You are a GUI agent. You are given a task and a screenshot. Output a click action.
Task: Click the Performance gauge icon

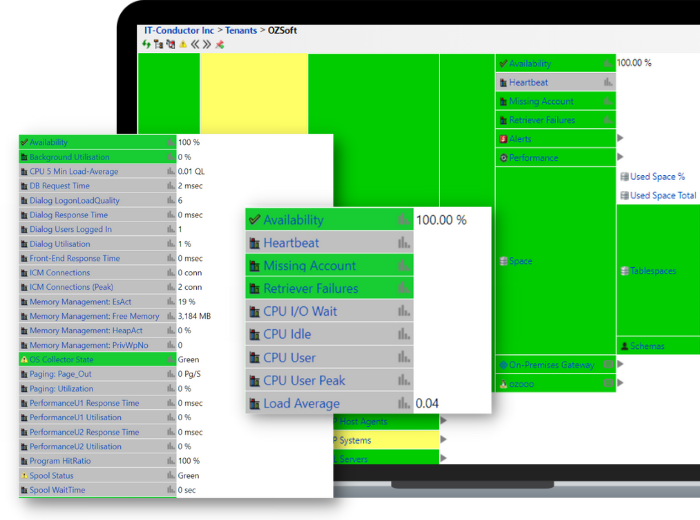503,158
